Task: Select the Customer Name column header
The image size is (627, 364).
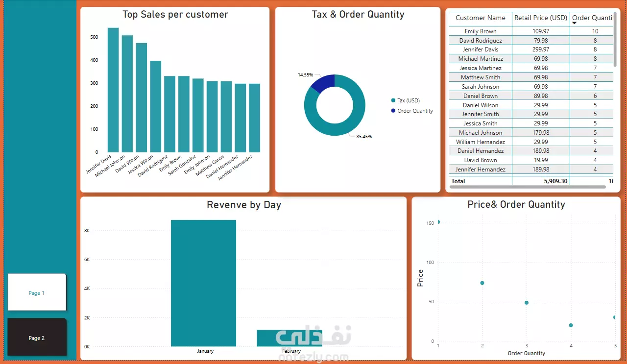Action: 481,18
